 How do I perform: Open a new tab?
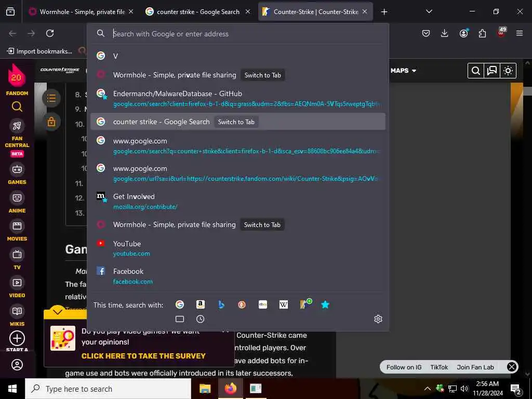coord(384,11)
